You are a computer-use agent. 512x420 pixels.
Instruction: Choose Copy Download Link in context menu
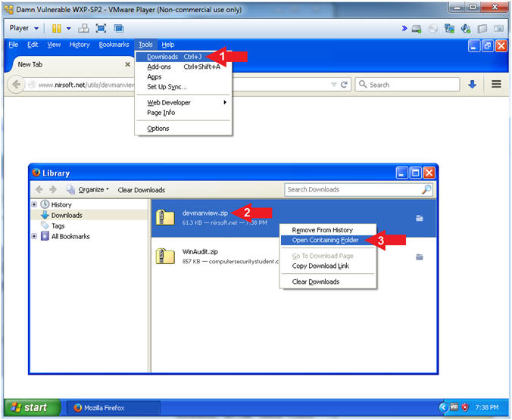pos(328,266)
